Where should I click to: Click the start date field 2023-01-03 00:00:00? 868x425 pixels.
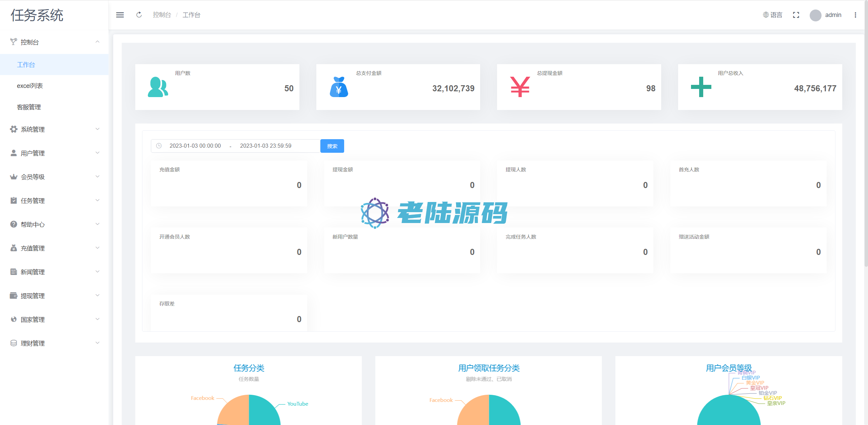click(195, 146)
